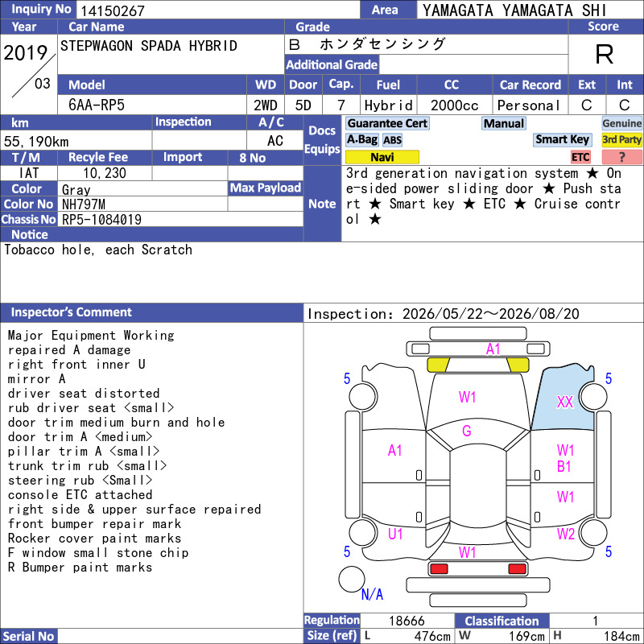This screenshot has width=644, height=644.
Task: Select the XX marked blue fender panel
Action: pyautogui.click(x=564, y=400)
